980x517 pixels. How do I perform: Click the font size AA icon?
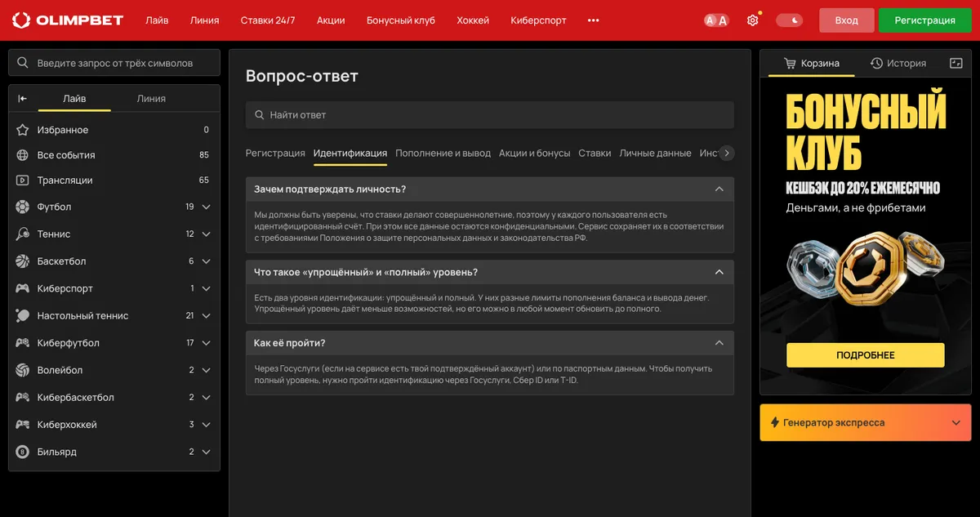click(x=716, y=20)
